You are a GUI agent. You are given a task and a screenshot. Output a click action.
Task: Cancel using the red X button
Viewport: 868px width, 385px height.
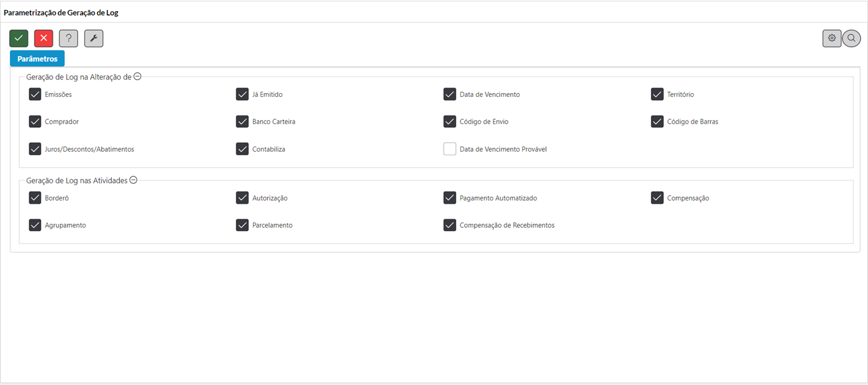tap(43, 38)
